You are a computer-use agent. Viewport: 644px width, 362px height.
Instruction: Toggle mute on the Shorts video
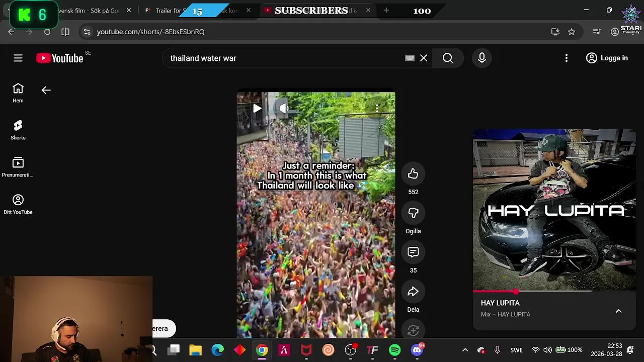pos(284,108)
